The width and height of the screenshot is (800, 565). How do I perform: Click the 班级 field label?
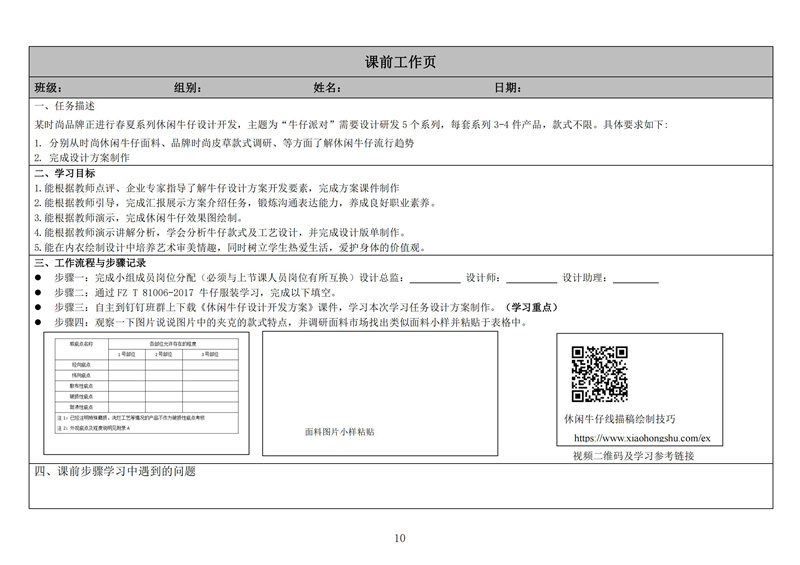[48, 88]
